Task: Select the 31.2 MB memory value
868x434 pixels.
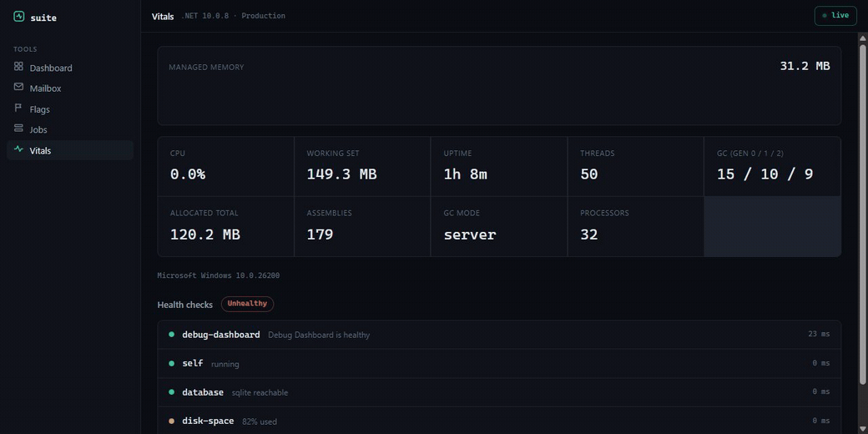Action: (805, 66)
